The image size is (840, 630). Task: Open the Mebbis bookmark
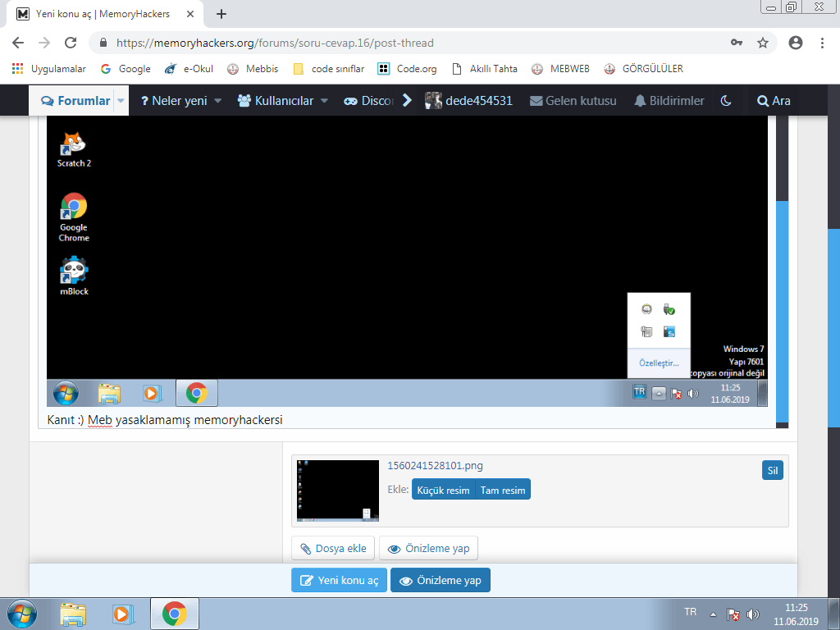[253, 69]
